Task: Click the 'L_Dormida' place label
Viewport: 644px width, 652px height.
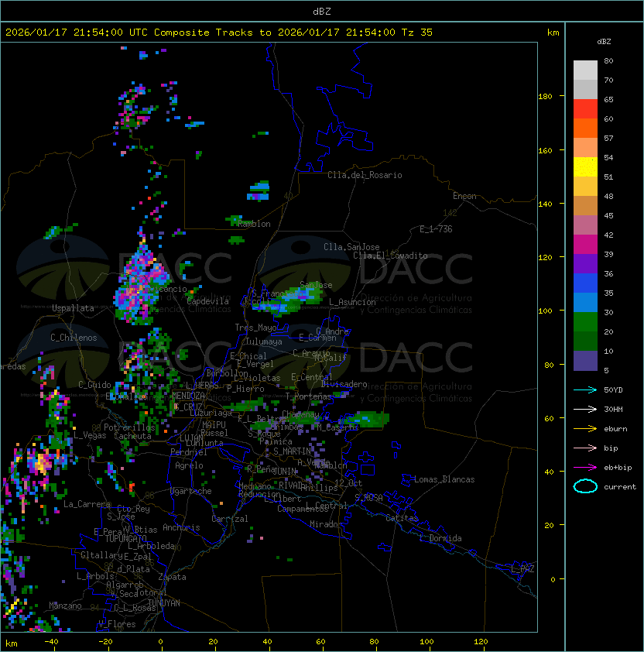Action: point(440,538)
